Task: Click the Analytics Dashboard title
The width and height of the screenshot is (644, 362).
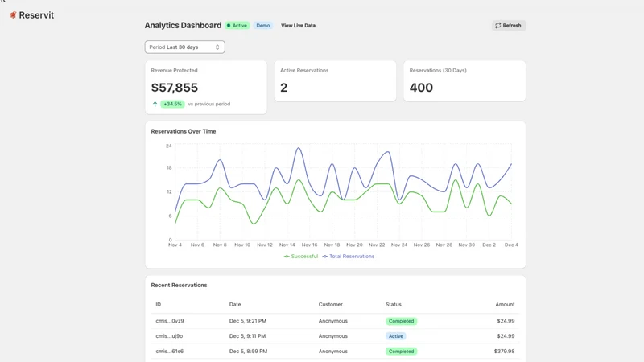Action: tap(183, 26)
